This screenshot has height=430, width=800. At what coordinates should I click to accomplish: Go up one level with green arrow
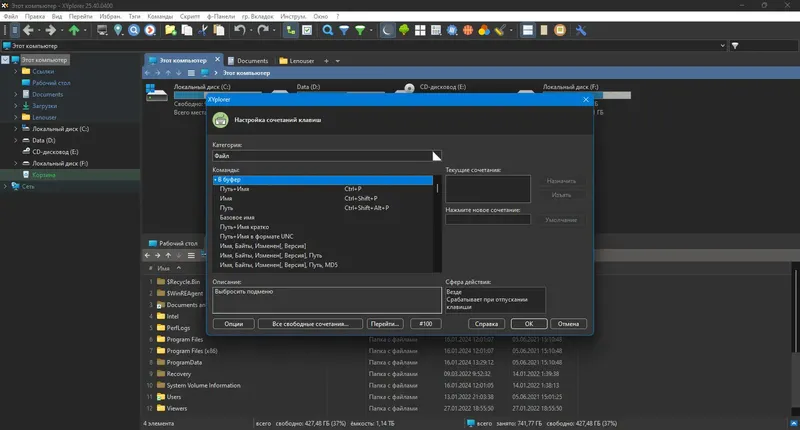point(74,31)
